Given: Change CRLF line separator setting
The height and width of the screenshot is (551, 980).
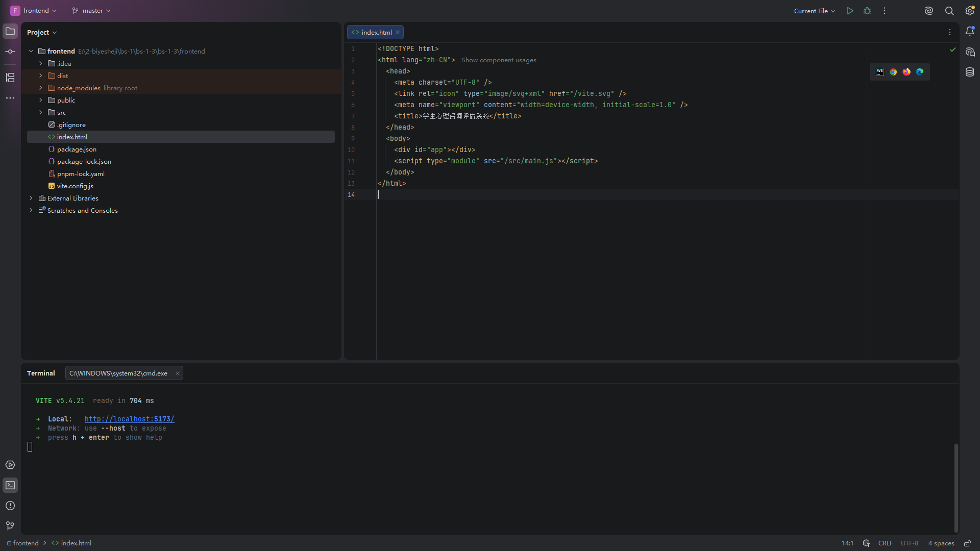Looking at the screenshot, I should click(x=886, y=543).
